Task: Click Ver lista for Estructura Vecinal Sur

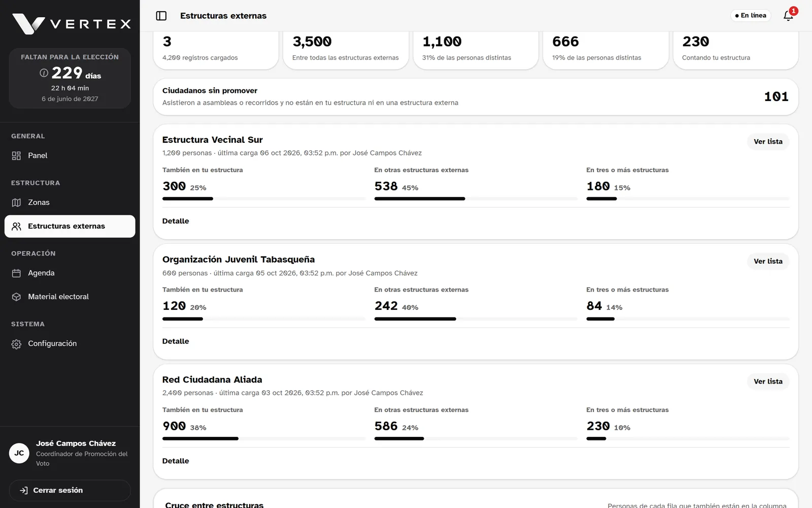Action: pos(768,142)
